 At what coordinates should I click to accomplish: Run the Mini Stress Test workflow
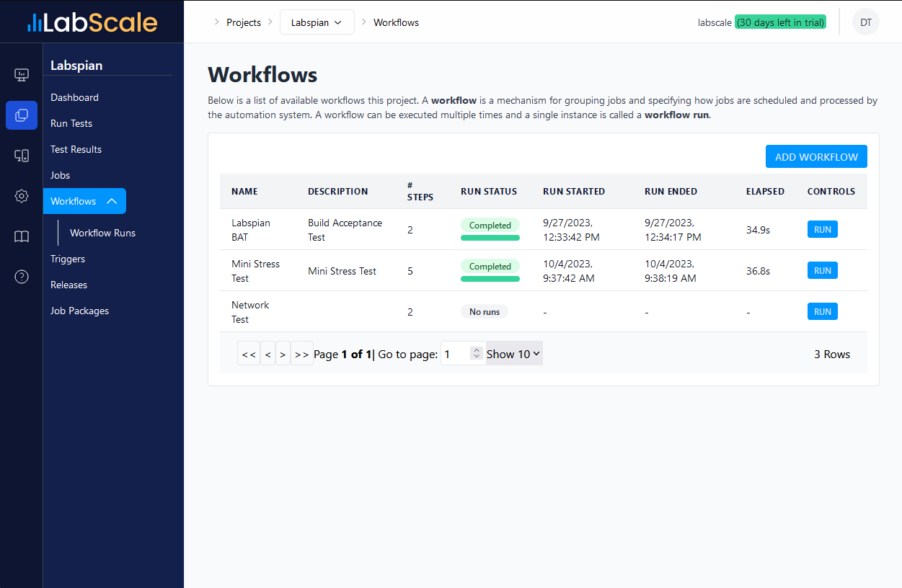point(822,270)
